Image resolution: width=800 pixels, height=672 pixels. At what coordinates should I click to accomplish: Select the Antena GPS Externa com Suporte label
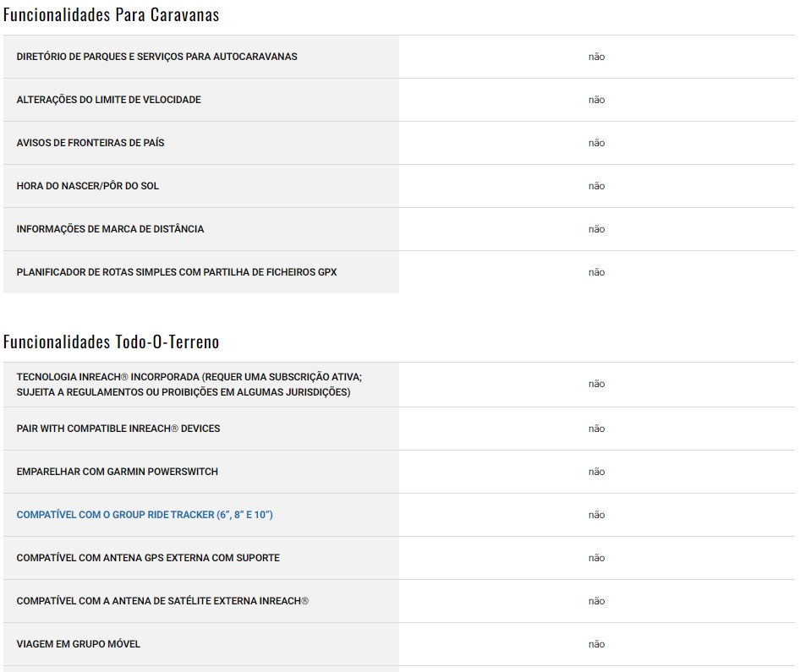[148, 558]
